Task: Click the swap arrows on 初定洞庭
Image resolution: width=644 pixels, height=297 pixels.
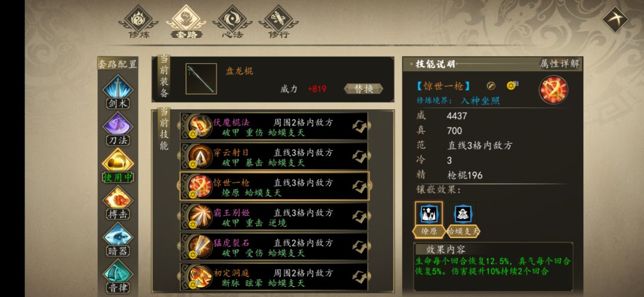Action: [x=360, y=277]
